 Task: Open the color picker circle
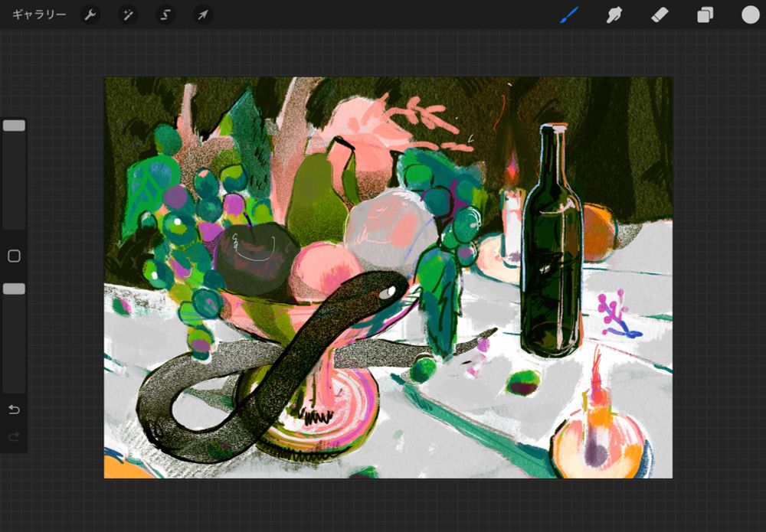pyautogui.click(x=751, y=15)
